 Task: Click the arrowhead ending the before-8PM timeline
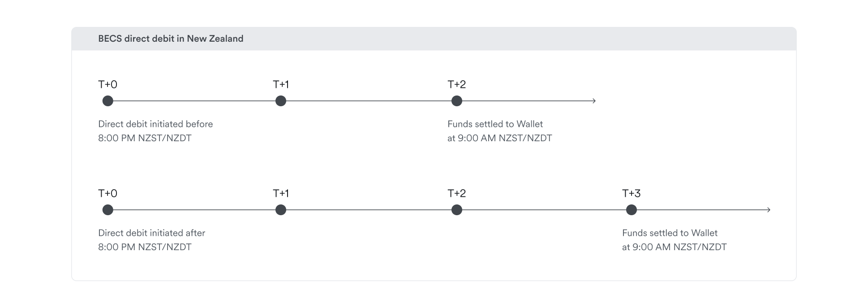(x=594, y=101)
